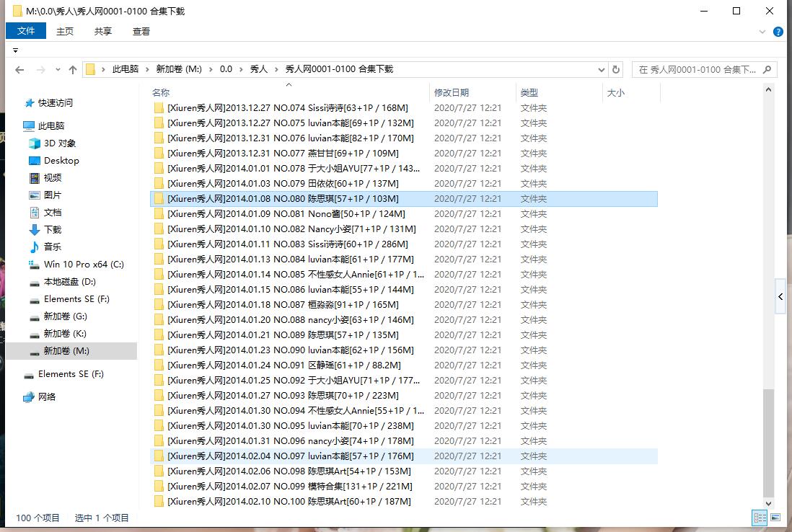The height and width of the screenshot is (532, 792).
Task: Refresh the current folder view
Action: 616,70
